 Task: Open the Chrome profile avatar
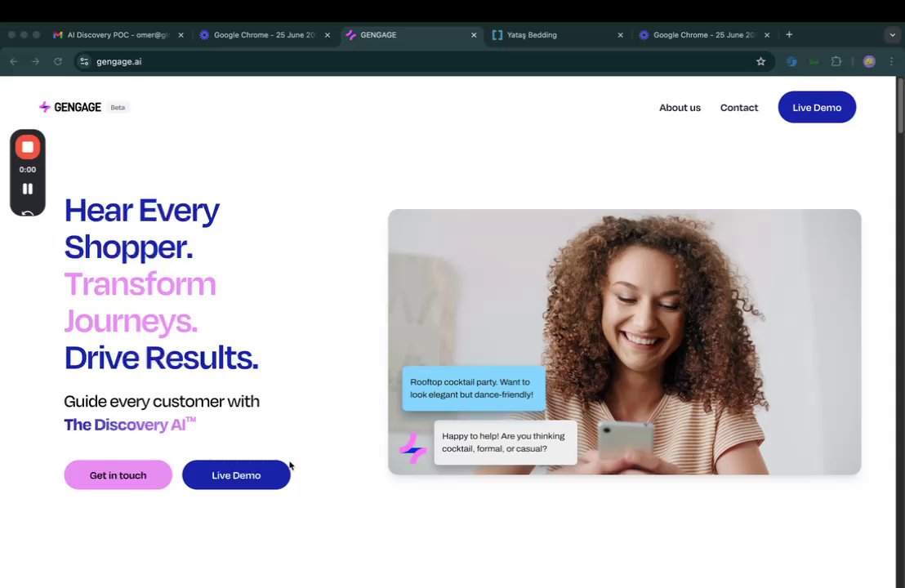[x=869, y=61]
